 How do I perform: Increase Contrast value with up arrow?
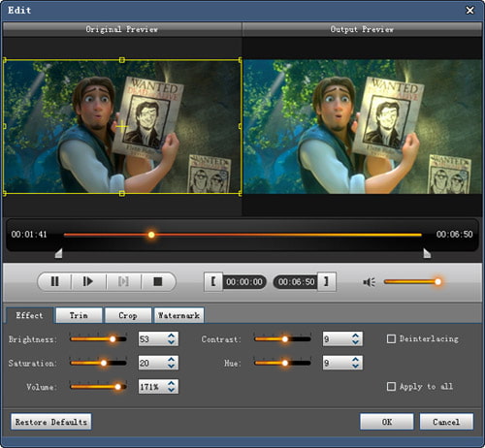tap(356, 336)
